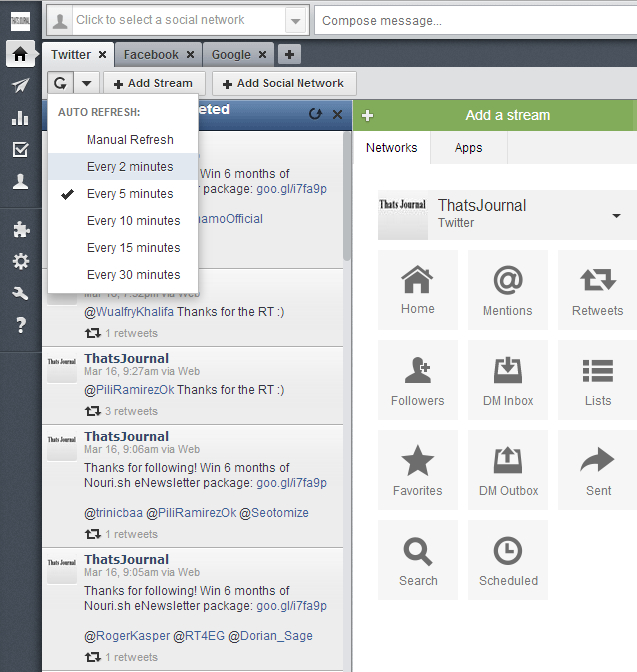
Task: Add a Scheduled stream tile
Action: click(x=508, y=560)
